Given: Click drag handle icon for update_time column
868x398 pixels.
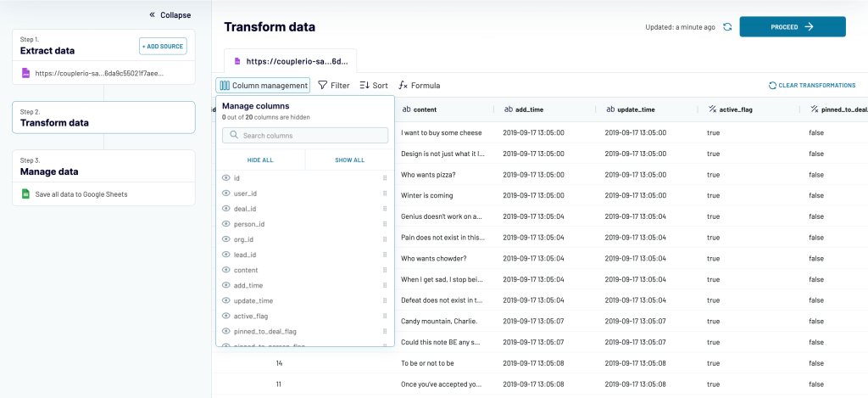Looking at the screenshot, I should click(385, 300).
